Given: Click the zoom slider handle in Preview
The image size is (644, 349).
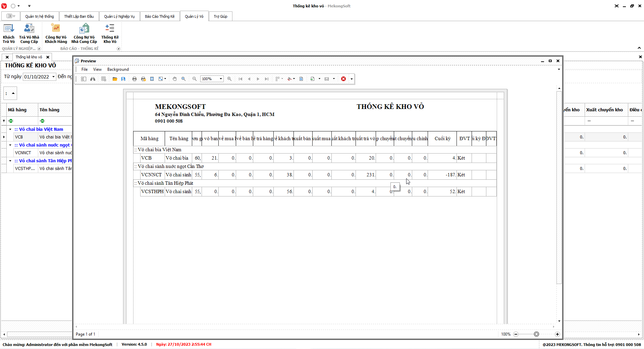Looking at the screenshot, I should (x=537, y=334).
